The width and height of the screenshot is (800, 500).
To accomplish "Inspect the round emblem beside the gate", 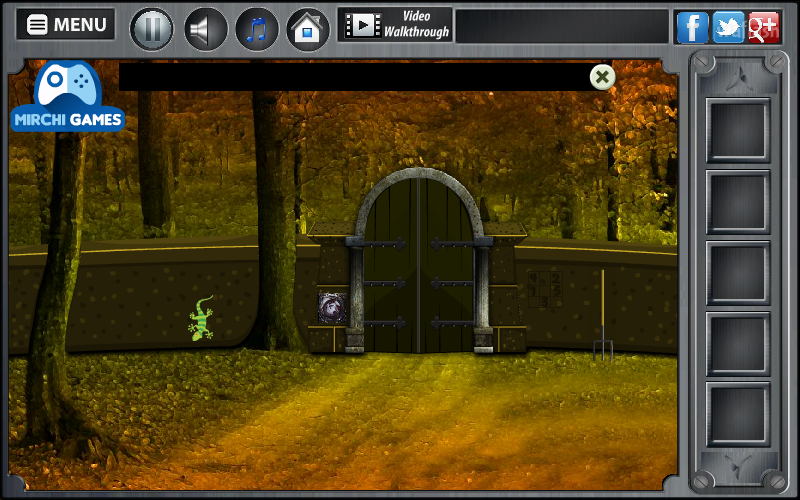I will pyautogui.click(x=332, y=308).
